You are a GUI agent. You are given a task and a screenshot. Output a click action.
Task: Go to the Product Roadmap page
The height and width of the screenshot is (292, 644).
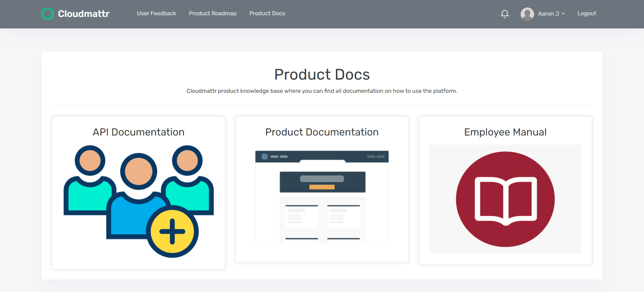pos(213,14)
